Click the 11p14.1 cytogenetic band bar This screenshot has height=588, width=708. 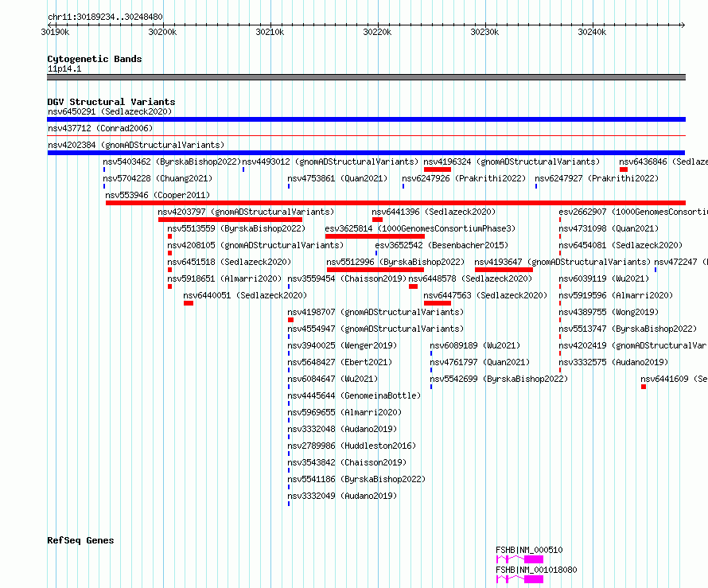[366, 77]
